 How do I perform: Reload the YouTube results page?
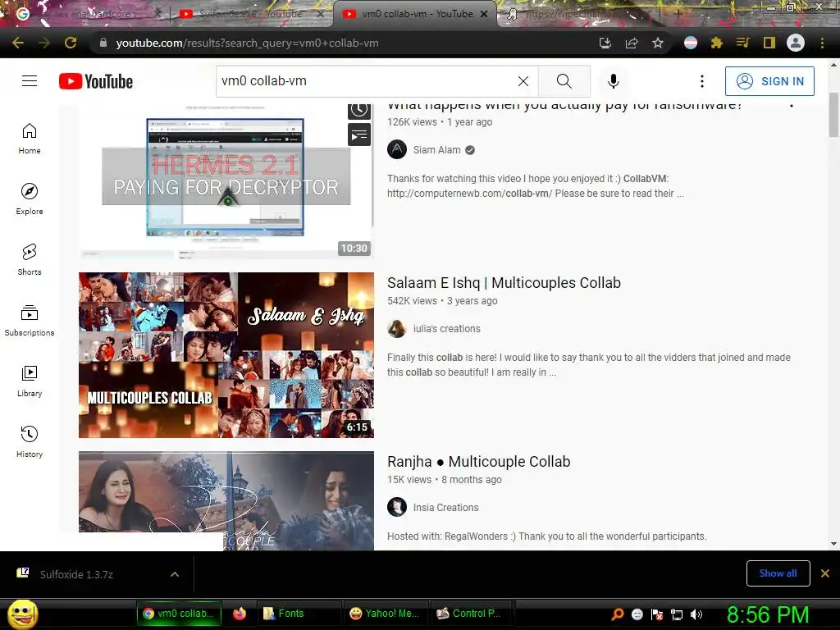pos(71,43)
